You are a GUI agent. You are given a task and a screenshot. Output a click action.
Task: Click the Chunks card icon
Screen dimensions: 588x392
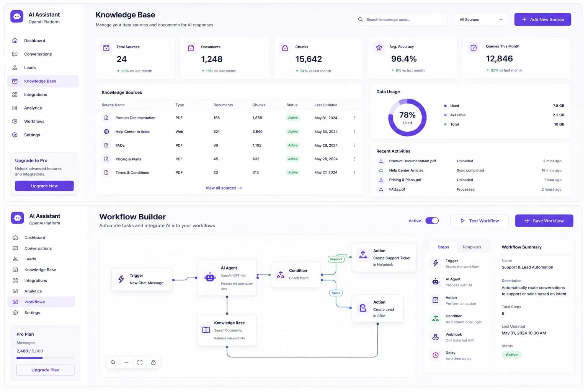(285, 47)
